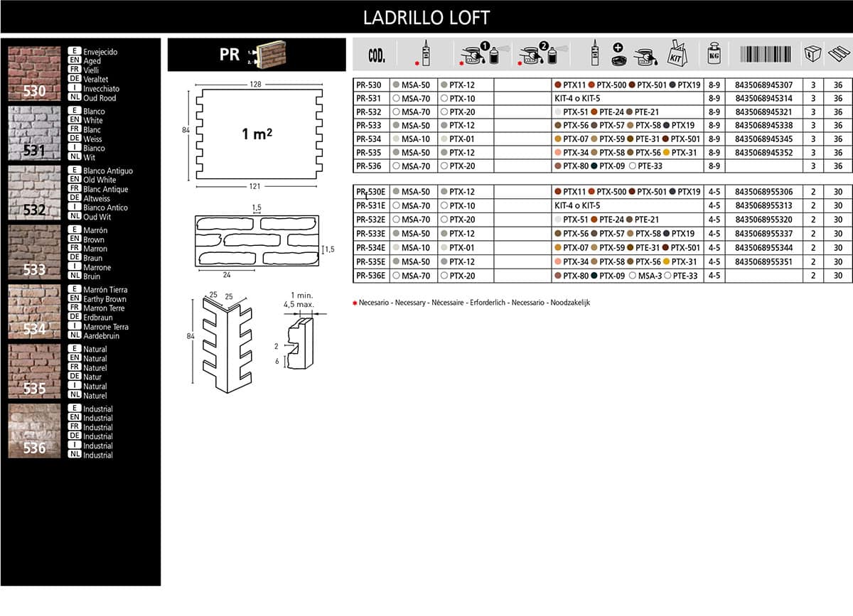Click the PTX11 color dot in PR-530 row
This screenshot has width=853, height=616.
[558, 85]
